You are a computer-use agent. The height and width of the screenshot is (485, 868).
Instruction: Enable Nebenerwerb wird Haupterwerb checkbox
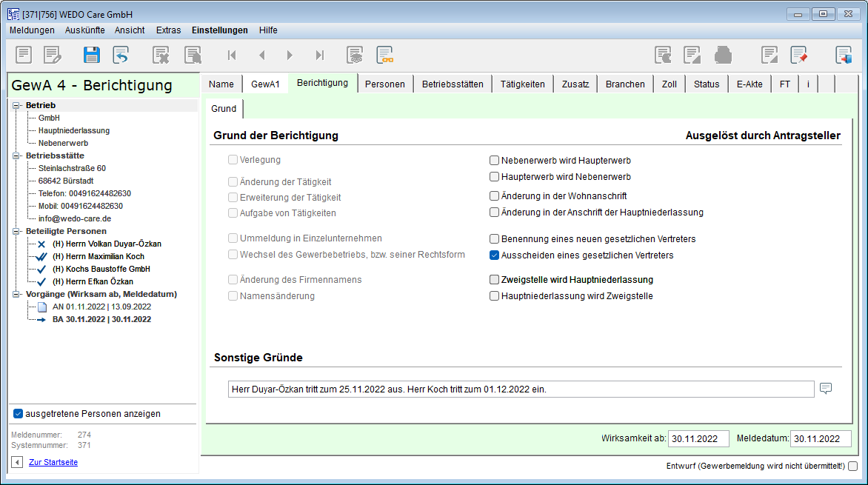(494, 160)
